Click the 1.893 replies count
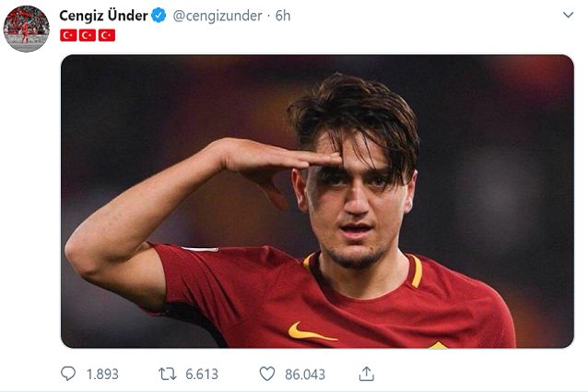 [x=102, y=374]
